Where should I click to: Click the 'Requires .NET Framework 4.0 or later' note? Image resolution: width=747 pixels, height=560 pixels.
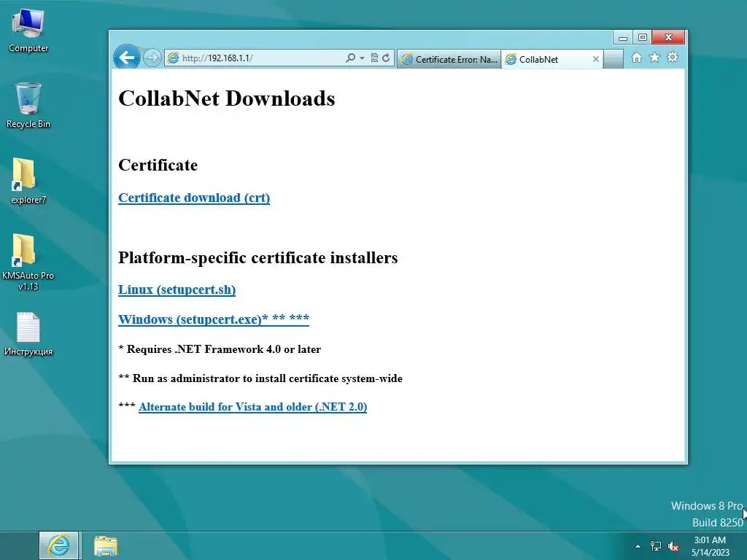pos(220,349)
